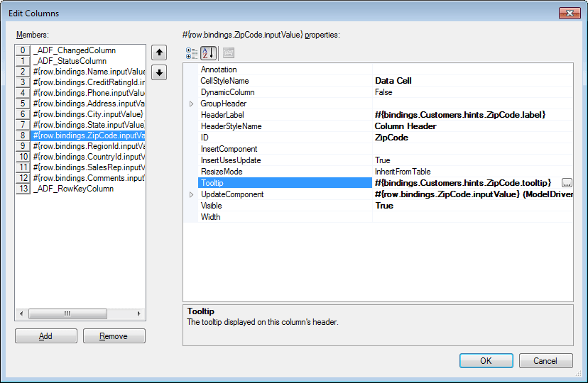Select the HeaderLabel property
The width and height of the screenshot is (588, 383).
(x=285, y=115)
